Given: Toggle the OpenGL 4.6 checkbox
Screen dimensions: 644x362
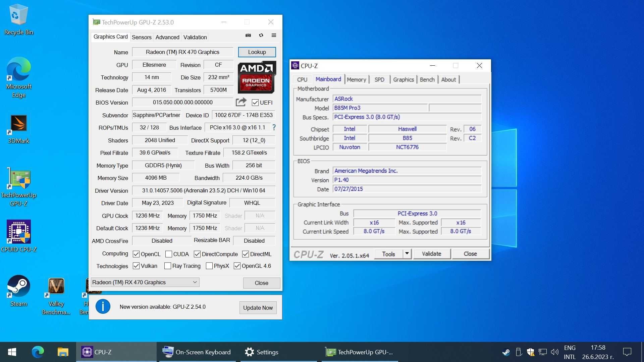Looking at the screenshot, I should point(237,266).
